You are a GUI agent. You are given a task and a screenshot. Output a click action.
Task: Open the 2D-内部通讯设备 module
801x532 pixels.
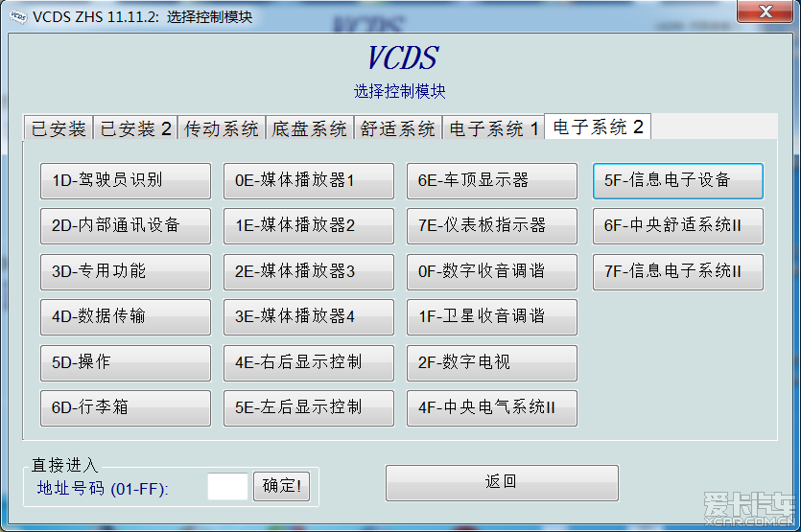coord(126,225)
